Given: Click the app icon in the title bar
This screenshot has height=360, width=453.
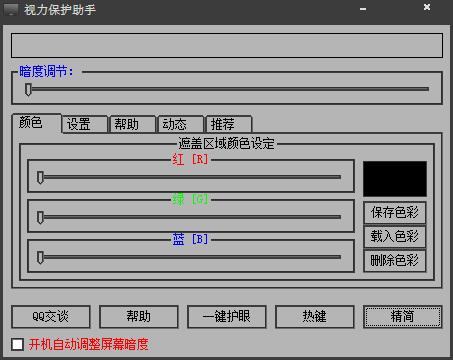Looking at the screenshot, I should coord(11,10).
